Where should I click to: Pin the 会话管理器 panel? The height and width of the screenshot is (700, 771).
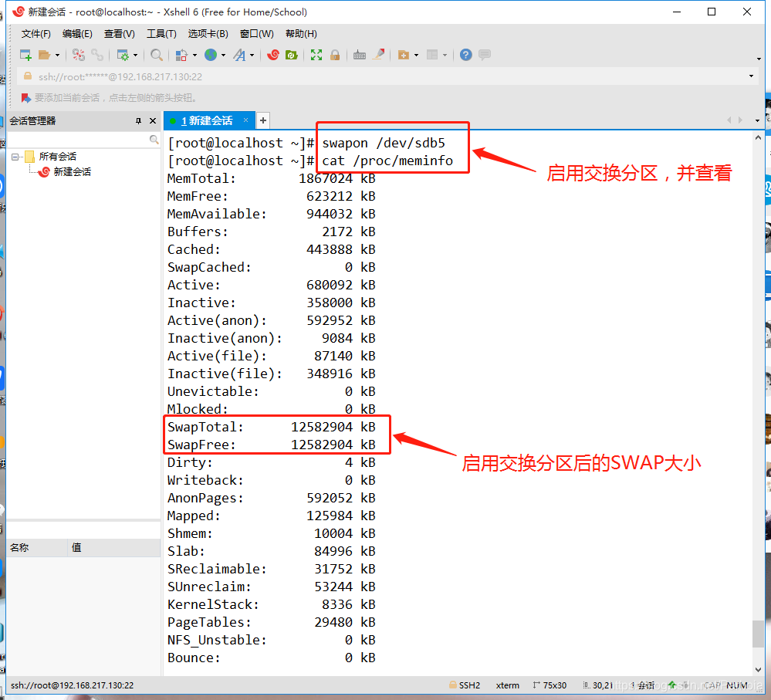tap(138, 121)
